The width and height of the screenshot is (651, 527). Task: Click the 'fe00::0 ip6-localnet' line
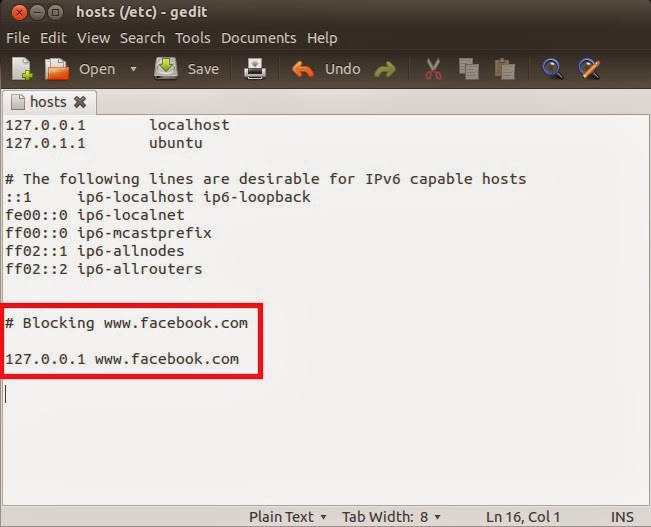[95, 215]
